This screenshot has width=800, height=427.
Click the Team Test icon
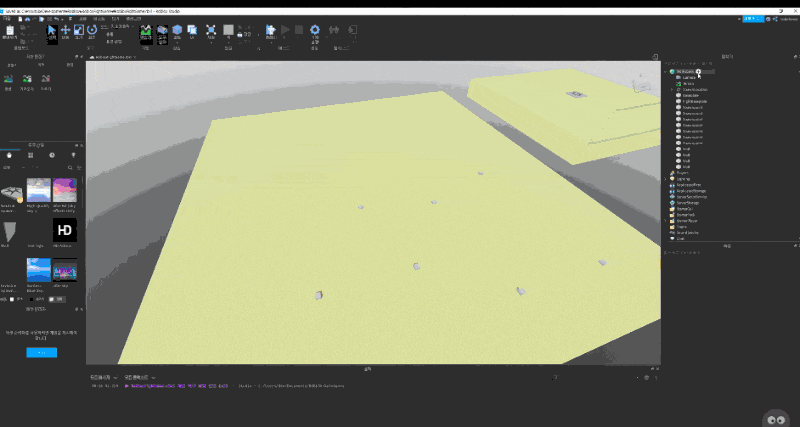point(334,30)
